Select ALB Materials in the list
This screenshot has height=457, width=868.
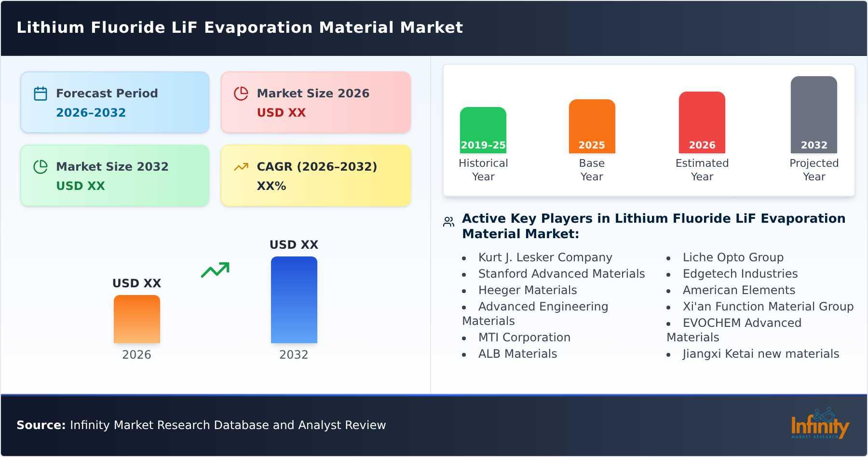click(x=517, y=354)
